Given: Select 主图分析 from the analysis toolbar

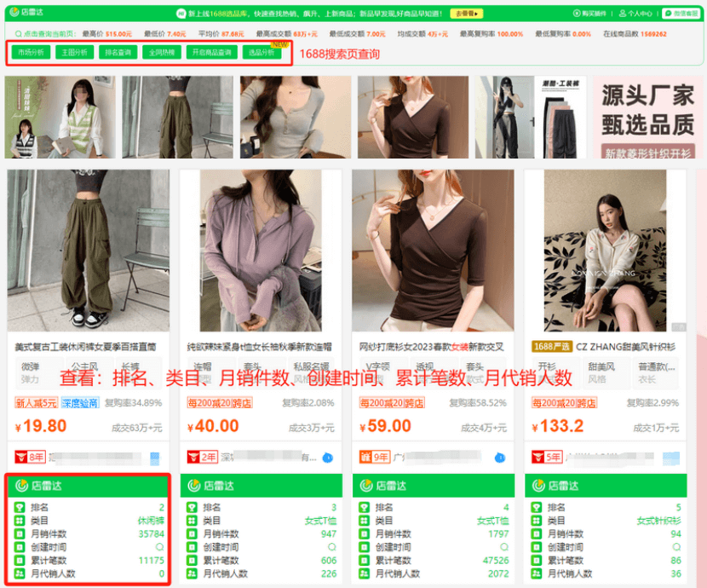Looking at the screenshot, I should point(75,51).
